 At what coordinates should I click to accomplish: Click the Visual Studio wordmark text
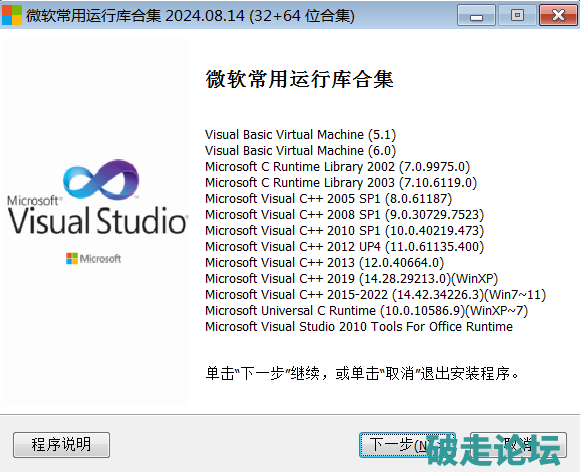[97, 220]
